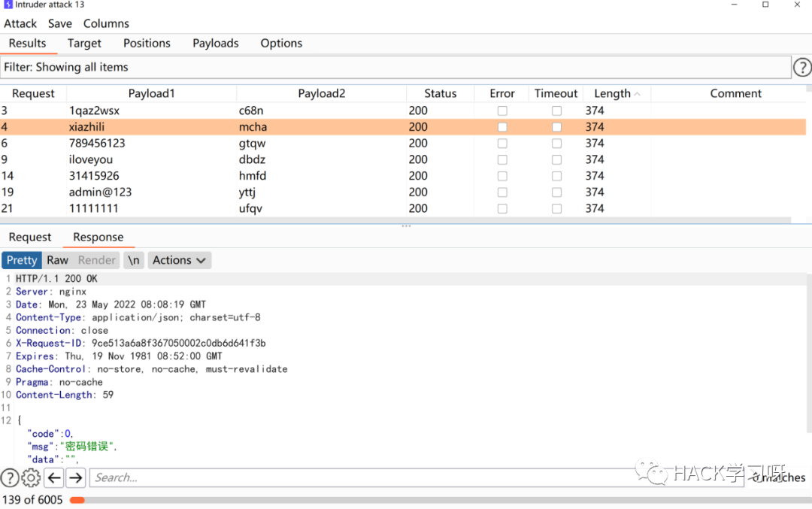Switch to the Payloads tab
The height and width of the screenshot is (509, 812).
(x=216, y=44)
